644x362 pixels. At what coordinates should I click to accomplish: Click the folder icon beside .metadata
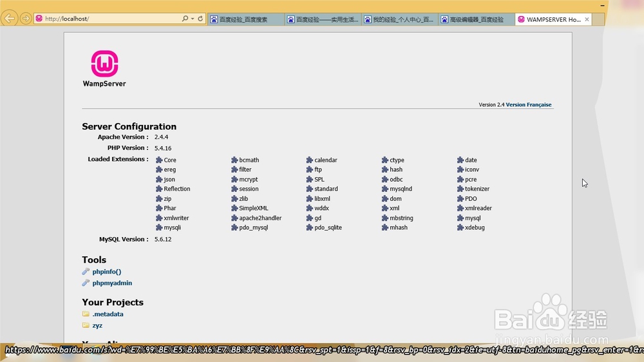86,314
